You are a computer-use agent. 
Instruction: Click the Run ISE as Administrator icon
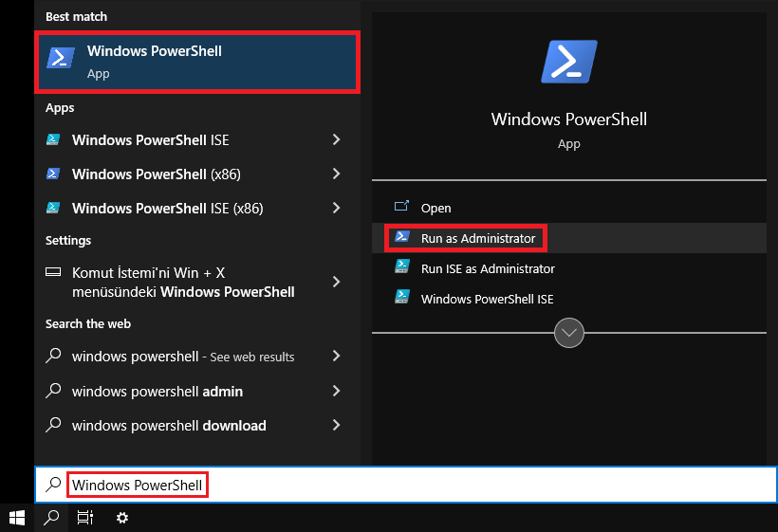point(402,268)
